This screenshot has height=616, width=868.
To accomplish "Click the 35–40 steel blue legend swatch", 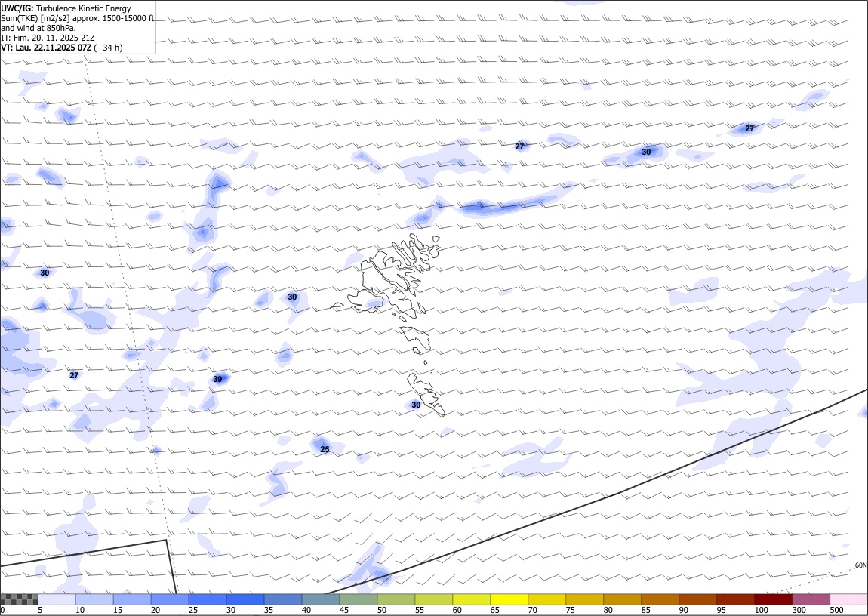I will [x=283, y=599].
